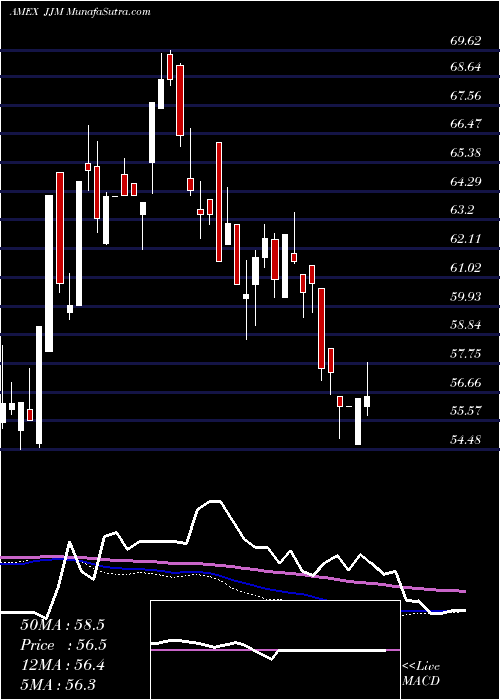The image size is (500, 700).
Task: Click the 12MA : 56.4 readout
Action: tap(62, 665)
